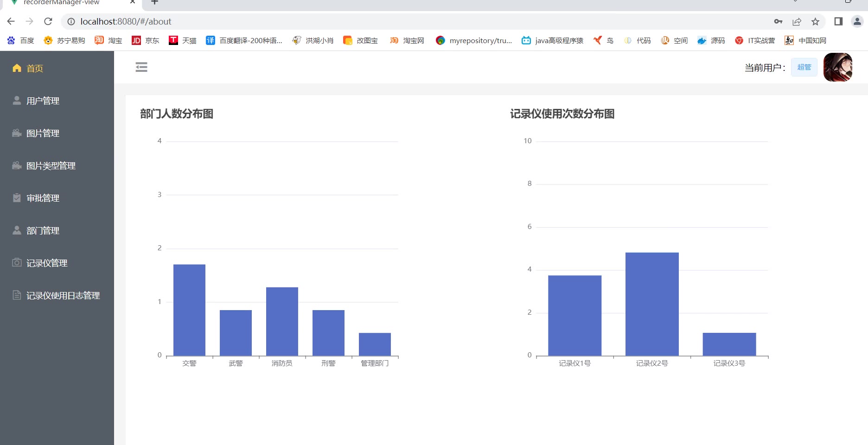Open the user avatar picture

(x=838, y=67)
